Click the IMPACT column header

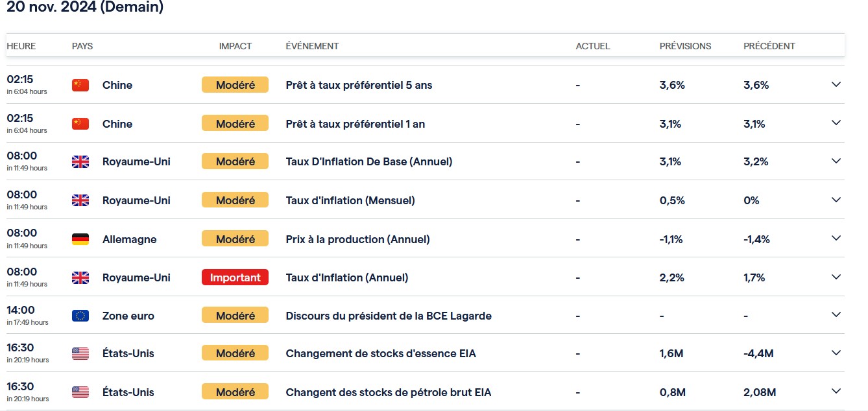pyautogui.click(x=235, y=46)
